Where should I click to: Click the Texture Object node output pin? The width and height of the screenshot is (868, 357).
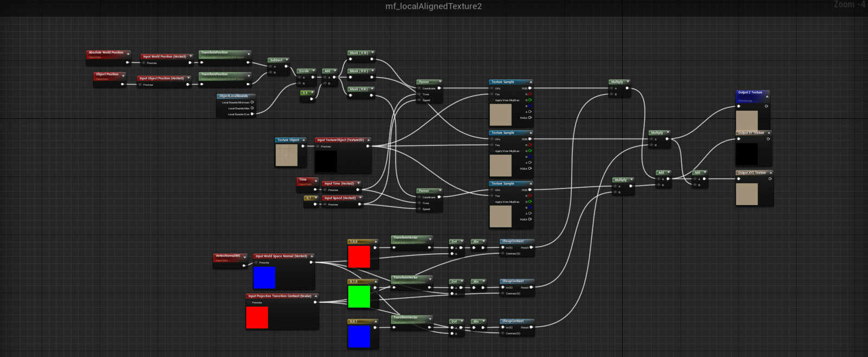(x=303, y=146)
